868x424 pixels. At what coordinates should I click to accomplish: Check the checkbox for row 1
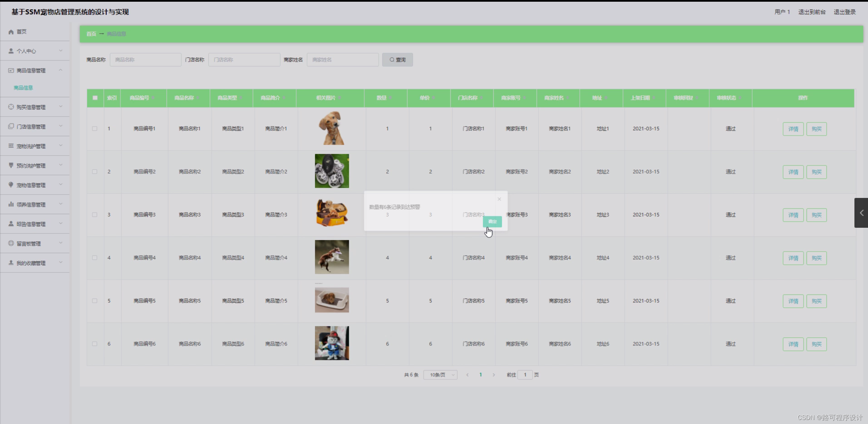[x=95, y=129]
